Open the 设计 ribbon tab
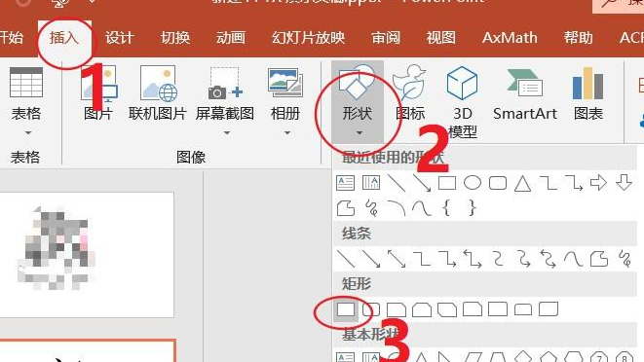This screenshot has width=644, height=362. pyautogui.click(x=120, y=38)
